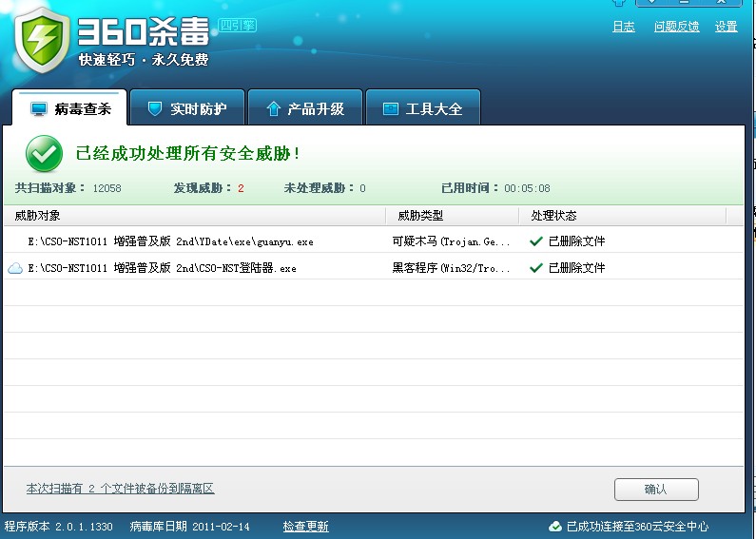This screenshot has height=539, width=756.
Task: Open the 设置 link
Action: (x=727, y=27)
